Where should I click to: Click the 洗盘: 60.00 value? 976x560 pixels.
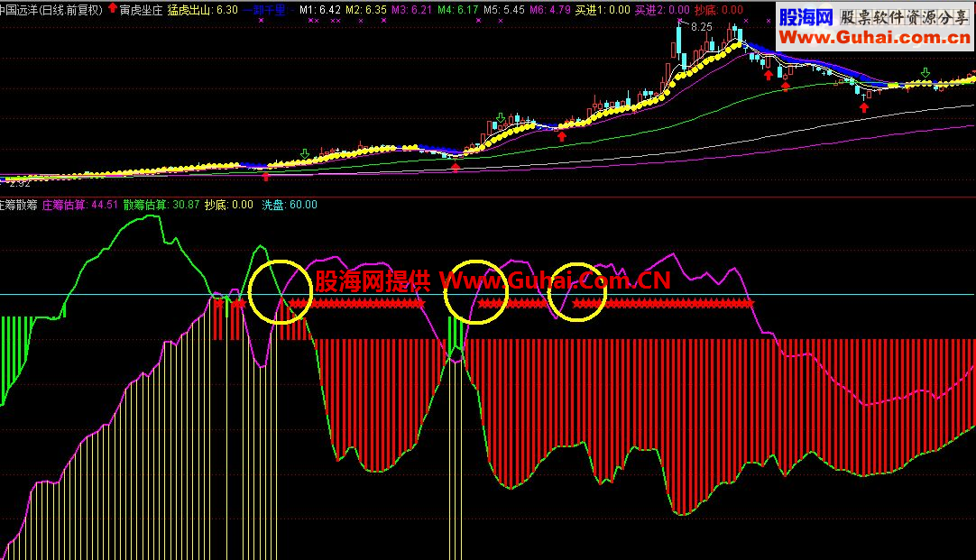pos(289,205)
